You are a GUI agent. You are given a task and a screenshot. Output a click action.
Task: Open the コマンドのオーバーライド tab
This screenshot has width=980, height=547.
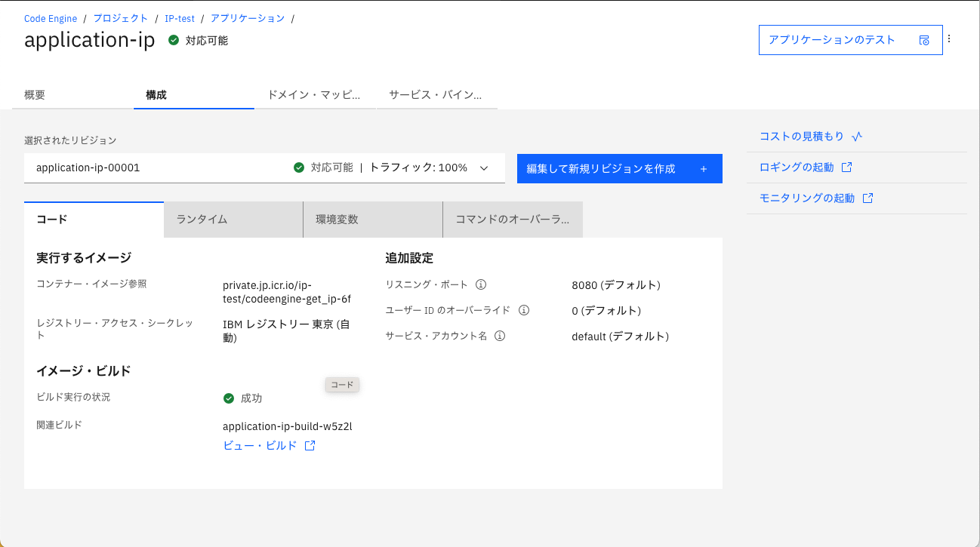(512, 219)
